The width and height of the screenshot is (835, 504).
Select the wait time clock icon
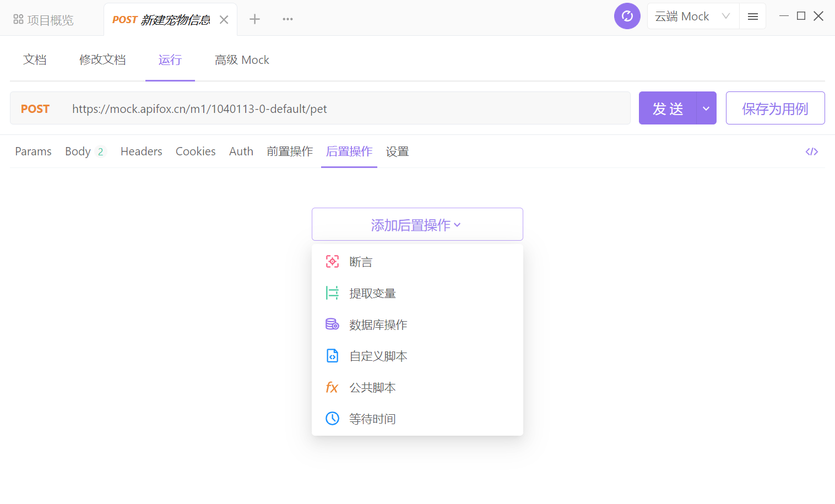tap(332, 419)
